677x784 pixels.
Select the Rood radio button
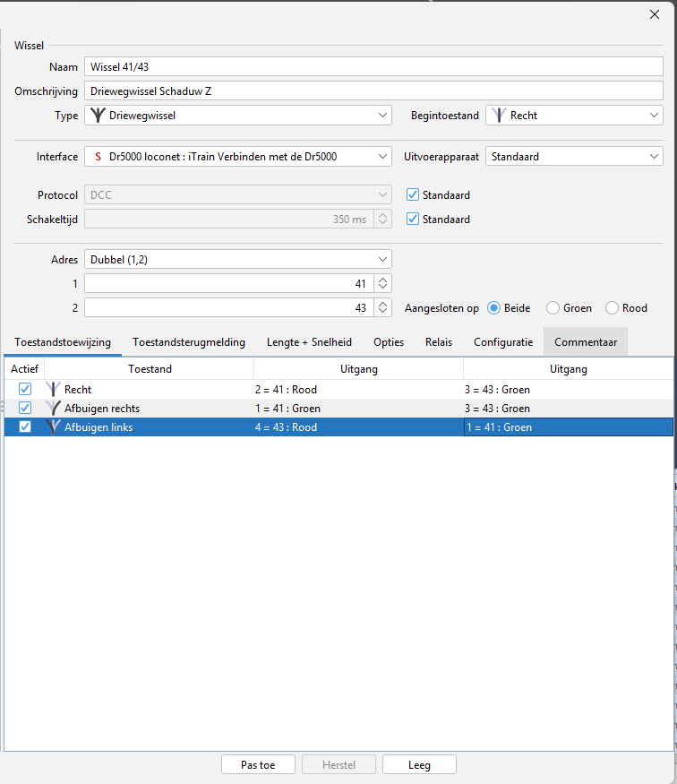coord(612,308)
